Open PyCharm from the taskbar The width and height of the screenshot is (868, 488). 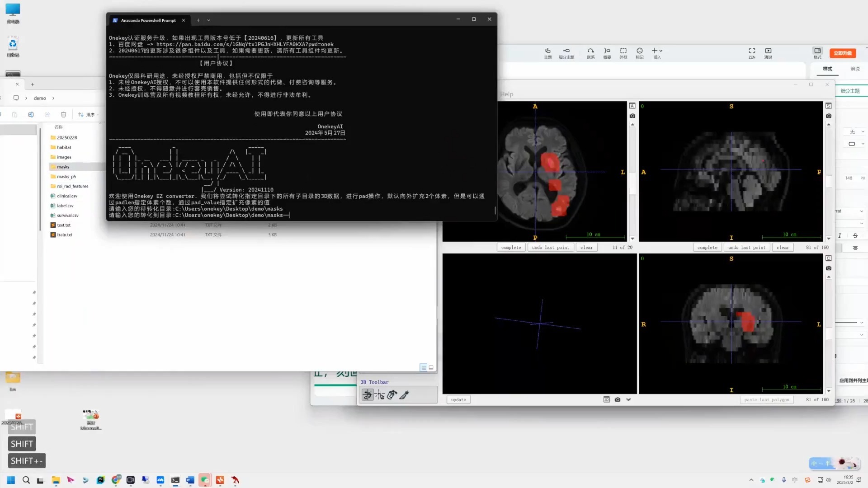pos(100,480)
